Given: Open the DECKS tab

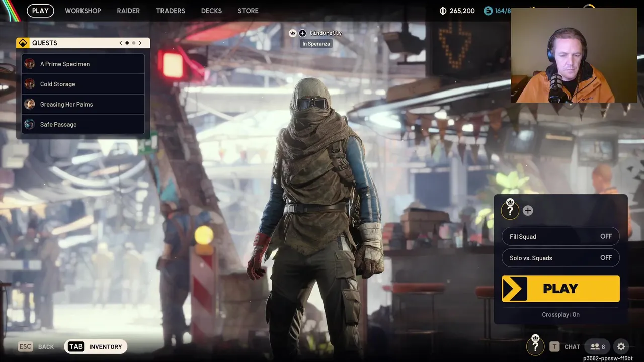Looking at the screenshot, I should tap(211, 11).
